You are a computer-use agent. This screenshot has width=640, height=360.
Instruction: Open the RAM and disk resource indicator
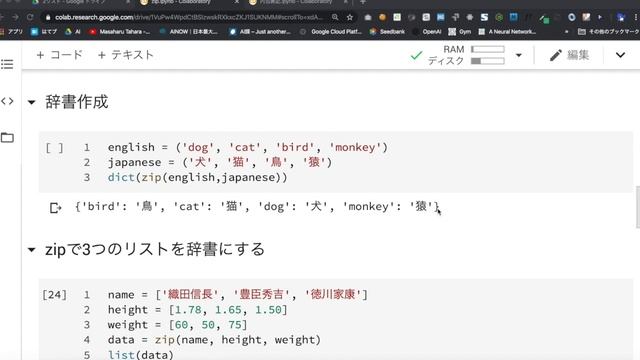point(466,55)
